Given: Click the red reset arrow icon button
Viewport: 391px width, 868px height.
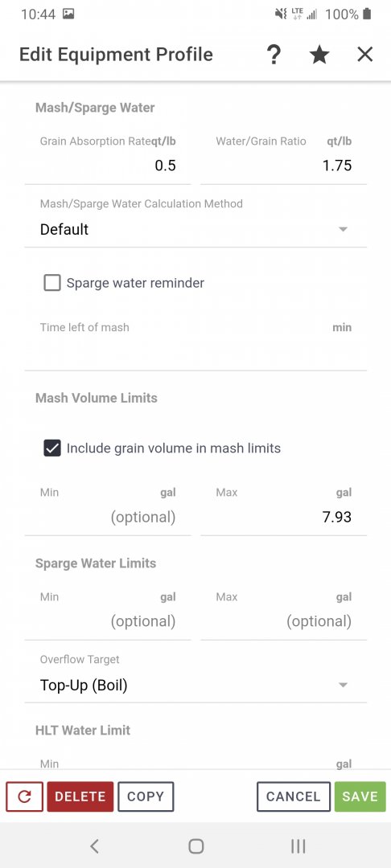Looking at the screenshot, I should (24, 796).
